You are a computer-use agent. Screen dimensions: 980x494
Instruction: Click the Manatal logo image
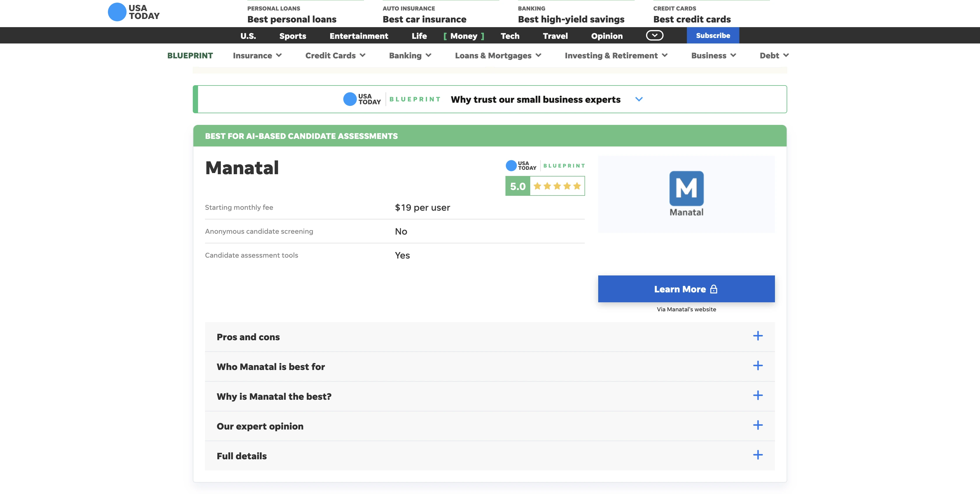pos(686,193)
